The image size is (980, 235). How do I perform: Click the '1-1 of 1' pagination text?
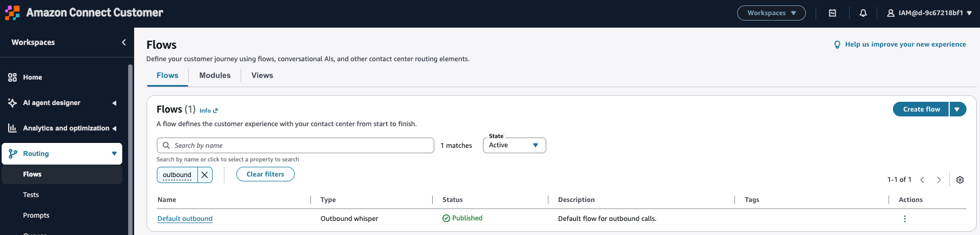pyautogui.click(x=899, y=180)
